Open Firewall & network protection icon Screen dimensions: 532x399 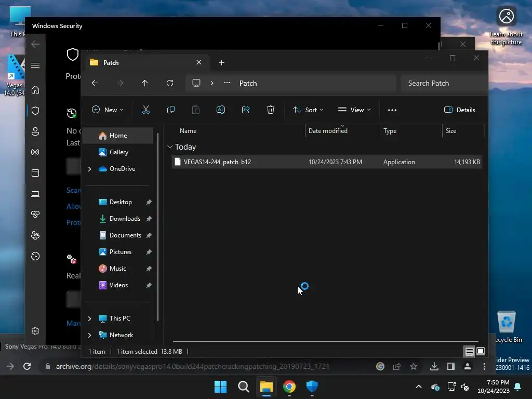[x=35, y=152]
